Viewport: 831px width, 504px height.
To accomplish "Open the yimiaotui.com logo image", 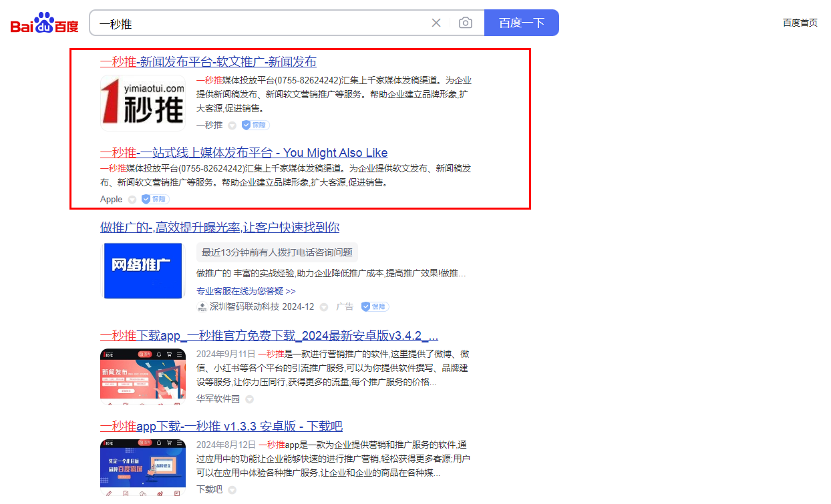I will pyautogui.click(x=143, y=103).
